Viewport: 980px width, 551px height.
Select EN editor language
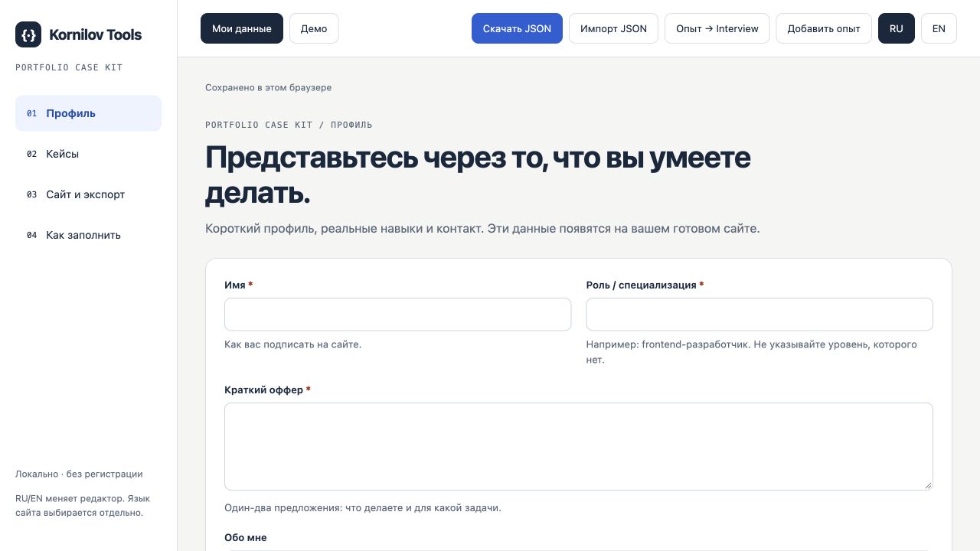pyautogui.click(x=939, y=28)
